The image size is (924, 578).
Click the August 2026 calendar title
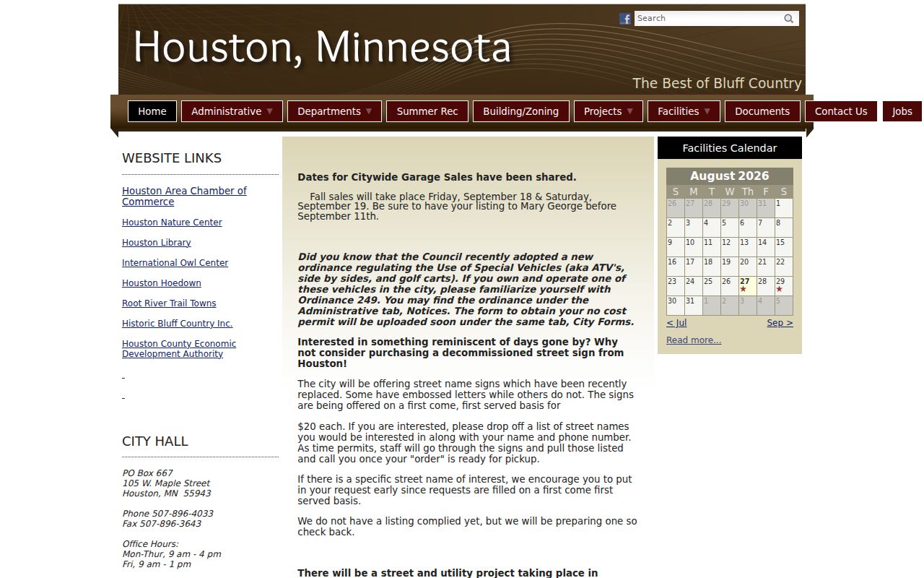click(729, 176)
